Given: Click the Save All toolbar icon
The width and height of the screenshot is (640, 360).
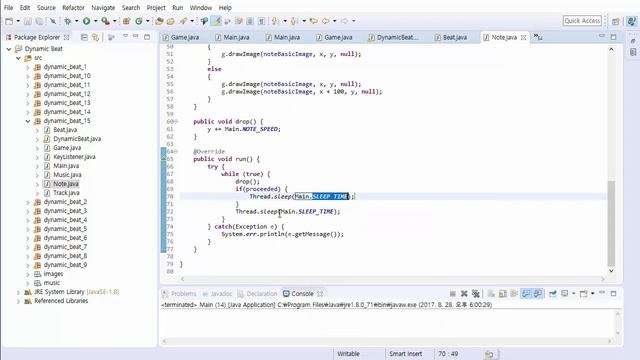Looking at the screenshot, I should pos(40,21).
